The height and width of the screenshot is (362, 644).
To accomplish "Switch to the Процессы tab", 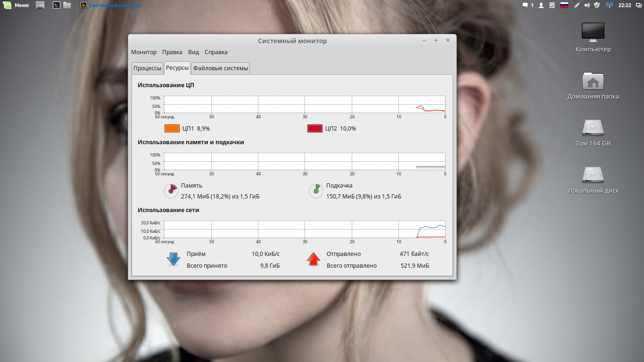I will coord(147,68).
